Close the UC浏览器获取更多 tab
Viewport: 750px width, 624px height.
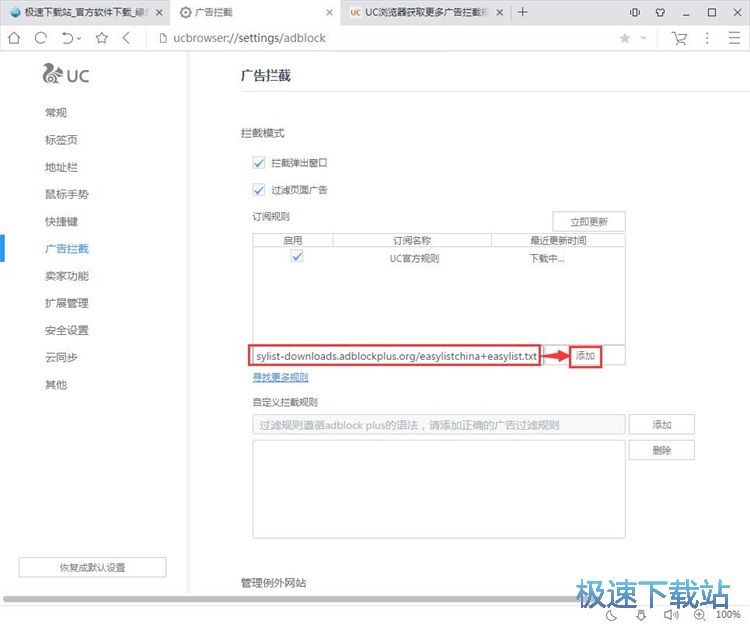pos(499,12)
